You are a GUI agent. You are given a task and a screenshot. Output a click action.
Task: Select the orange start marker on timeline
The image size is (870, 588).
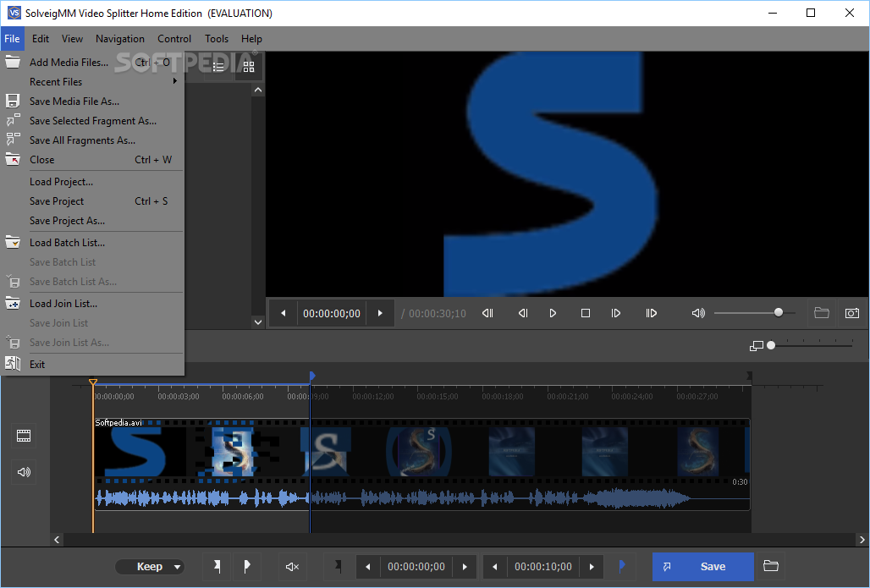point(93,382)
